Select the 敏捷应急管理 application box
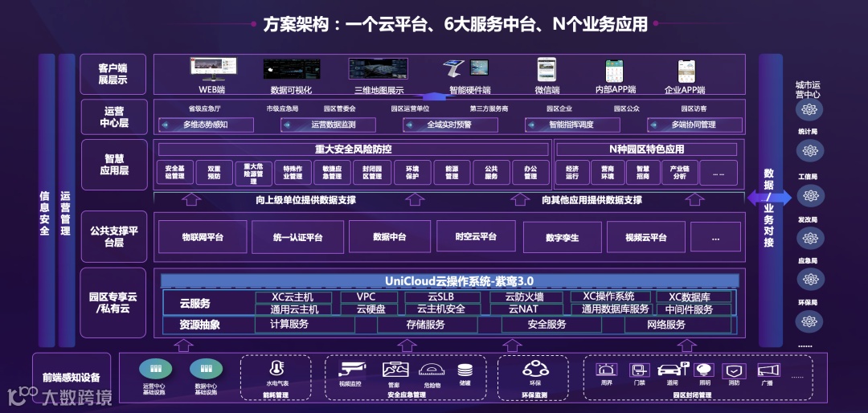The image size is (868, 413). 332,172
